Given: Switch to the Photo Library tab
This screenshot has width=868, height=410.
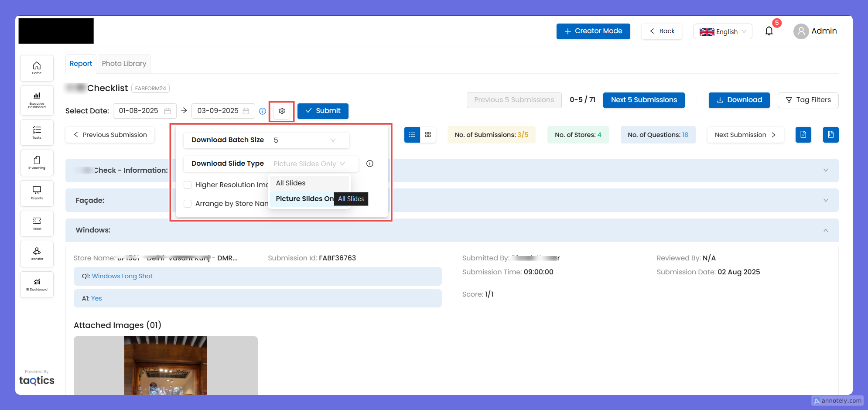Looking at the screenshot, I should point(124,64).
